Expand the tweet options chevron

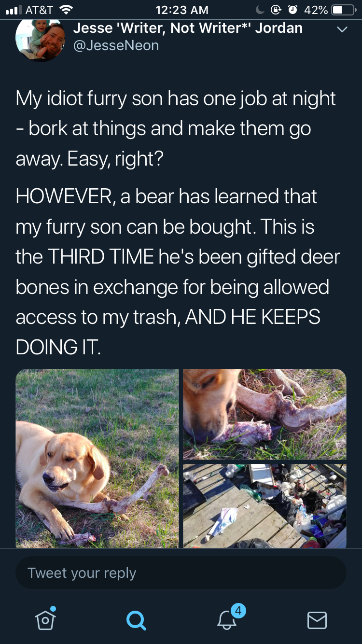(341, 30)
